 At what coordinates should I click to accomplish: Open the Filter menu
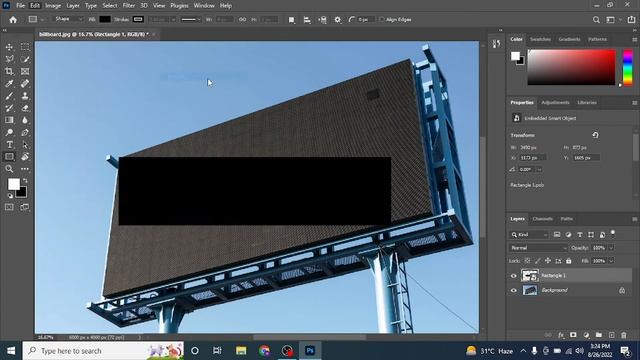click(x=129, y=6)
